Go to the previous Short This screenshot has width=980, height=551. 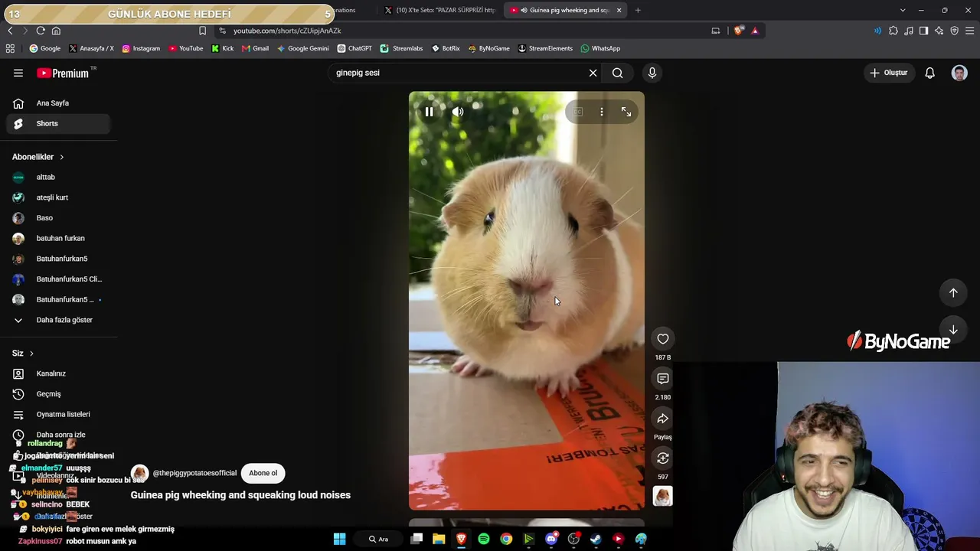point(953,292)
